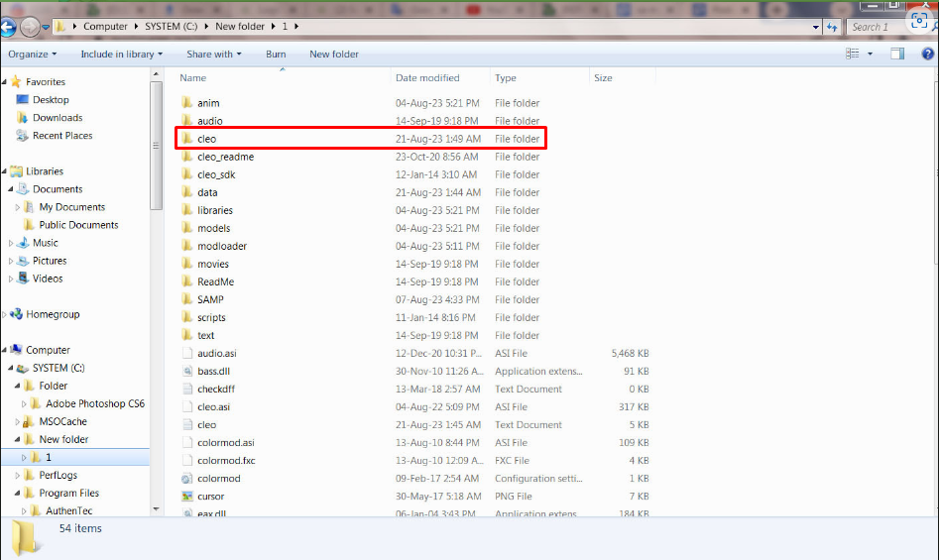The width and height of the screenshot is (939, 560).
Task: Open the Share with menu
Action: pos(214,54)
